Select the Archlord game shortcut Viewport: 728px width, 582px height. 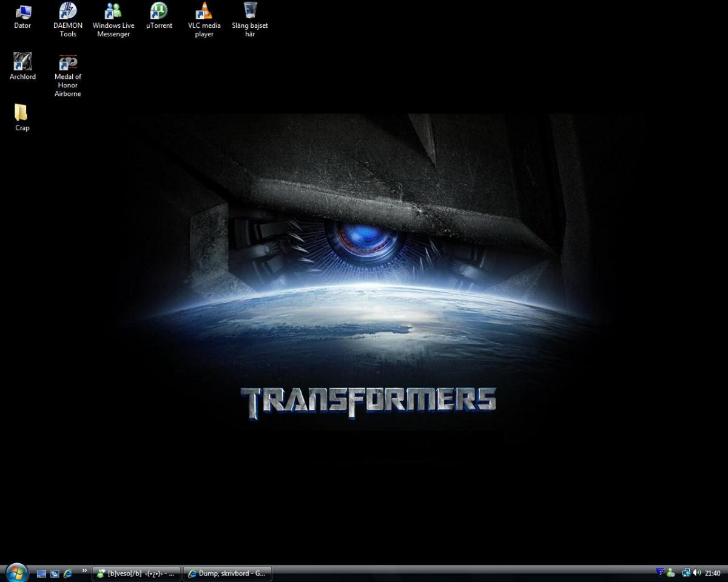point(22,67)
